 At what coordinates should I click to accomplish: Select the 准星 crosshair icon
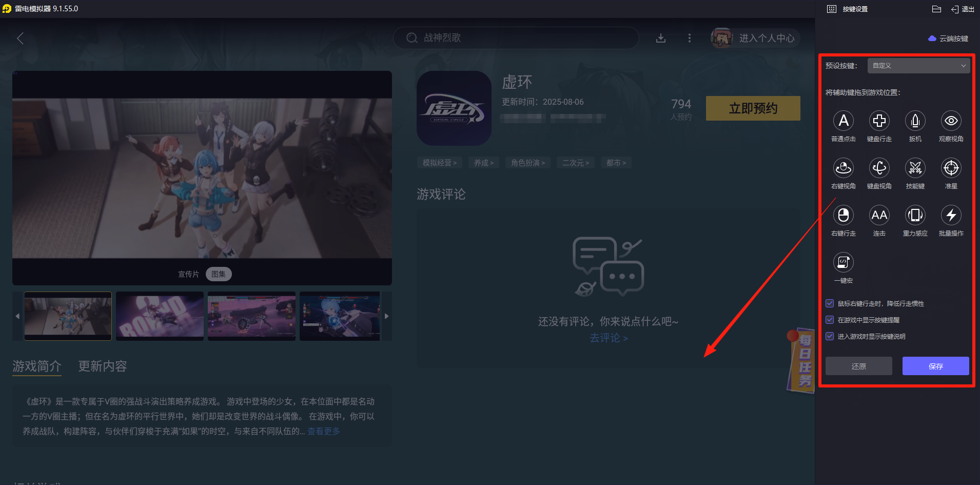tap(951, 168)
